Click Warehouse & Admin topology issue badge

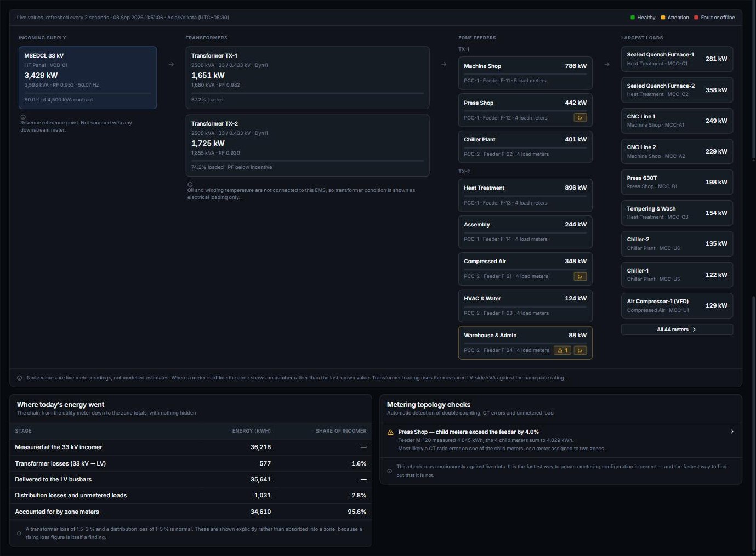(580, 350)
